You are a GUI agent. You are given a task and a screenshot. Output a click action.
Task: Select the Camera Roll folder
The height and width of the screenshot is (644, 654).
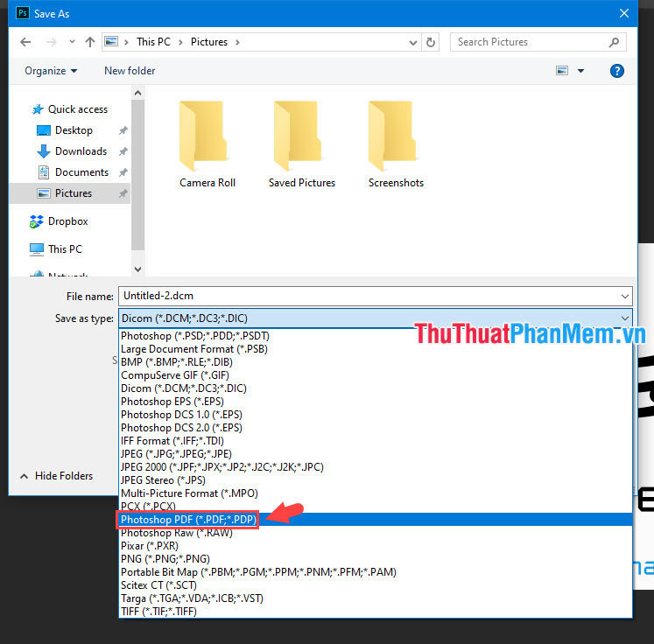click(207, 144)
